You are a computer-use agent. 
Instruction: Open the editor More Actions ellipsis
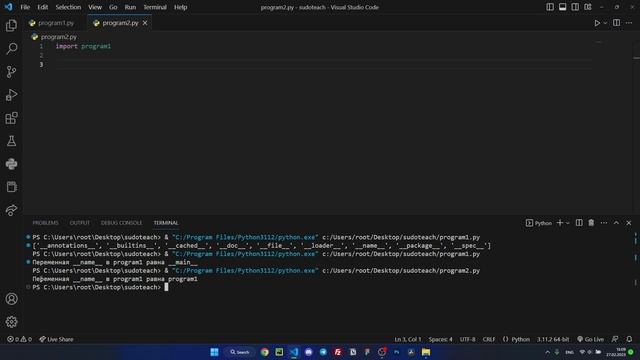click(x=629, y=23)
